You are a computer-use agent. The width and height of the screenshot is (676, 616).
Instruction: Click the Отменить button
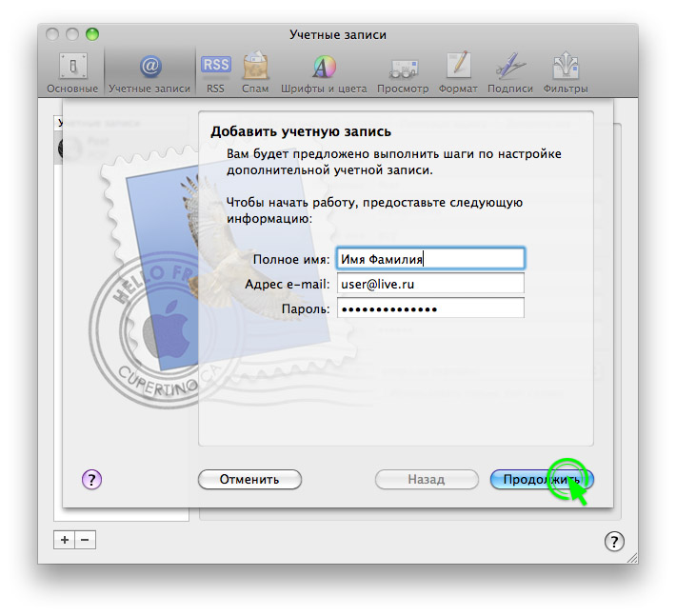(249, 479)
